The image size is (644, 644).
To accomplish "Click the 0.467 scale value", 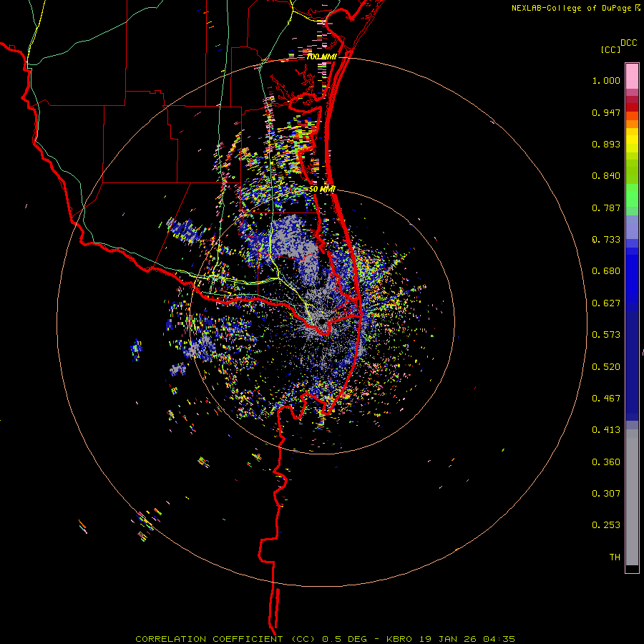I will point(606,399).
